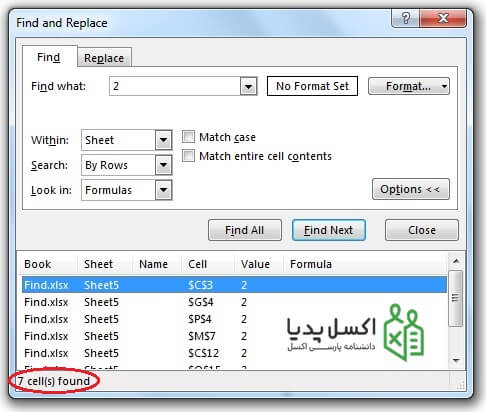Open the Format button's arrow menu
The width and height of the screenshot is (486, 412).
tap(444, 86)
